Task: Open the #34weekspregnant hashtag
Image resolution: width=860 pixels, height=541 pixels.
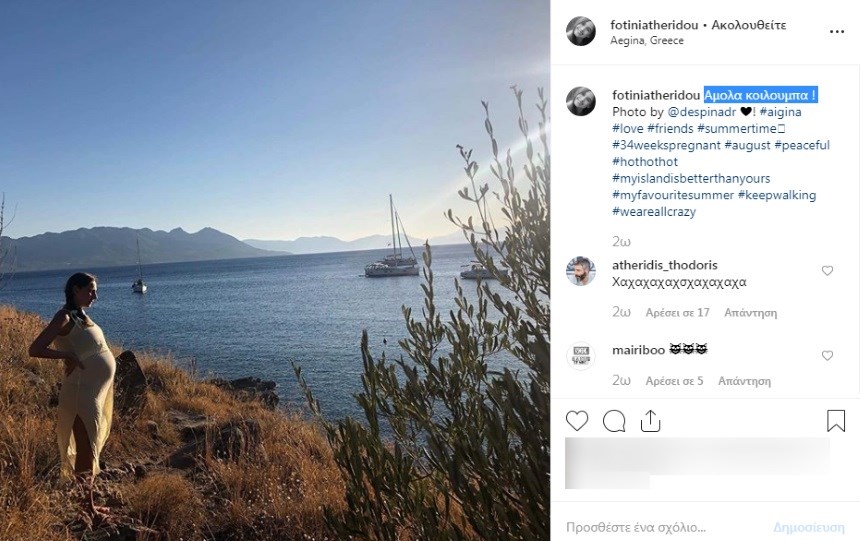Action: [666, 145]
